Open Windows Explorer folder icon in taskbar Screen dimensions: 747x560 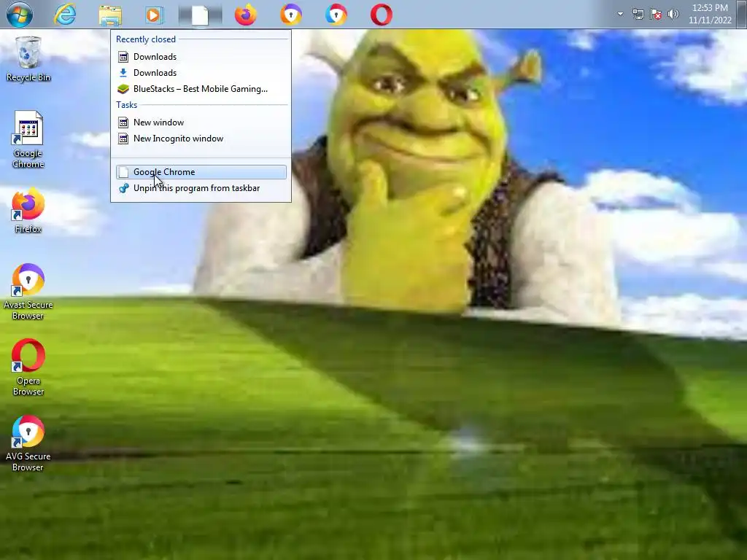[x=110, y=15]
